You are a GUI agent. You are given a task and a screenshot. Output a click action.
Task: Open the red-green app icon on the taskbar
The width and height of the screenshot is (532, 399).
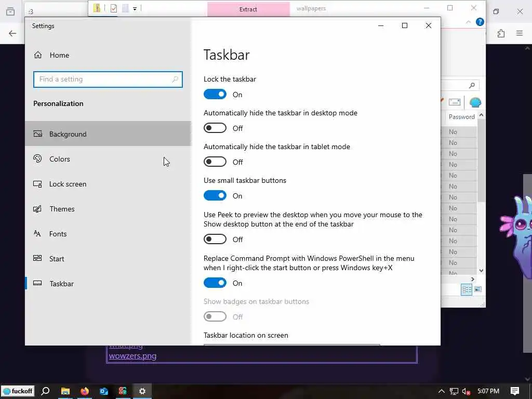(123, 391)
